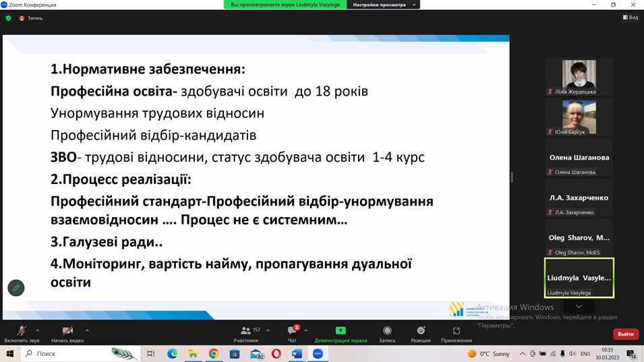Screen dimensions: 644x362
Task: Click the green annotation pencil icon
Action: pos(16,288)
